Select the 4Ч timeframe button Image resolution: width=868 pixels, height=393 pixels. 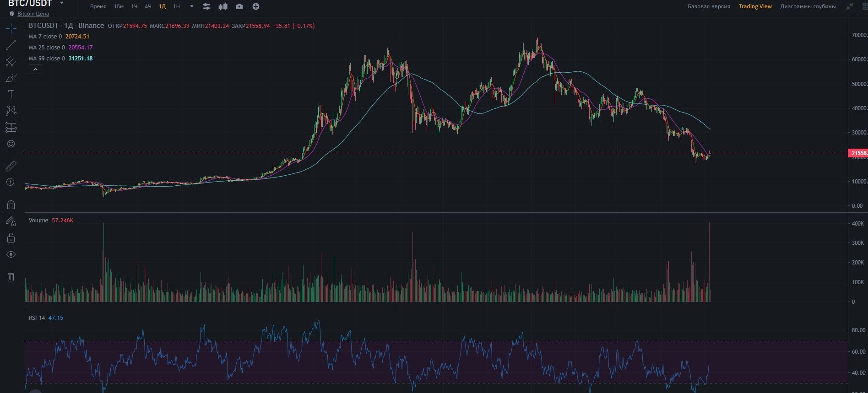click(148, 6)
